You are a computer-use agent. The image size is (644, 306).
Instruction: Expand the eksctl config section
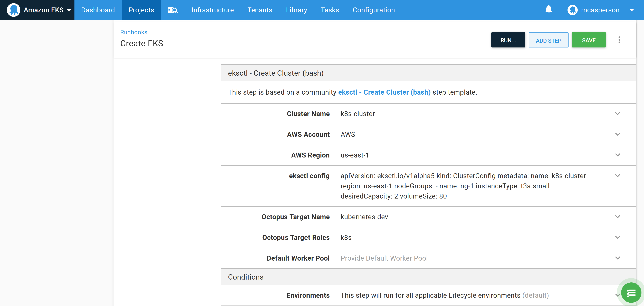pyautogui.click(x=618, y=176)
